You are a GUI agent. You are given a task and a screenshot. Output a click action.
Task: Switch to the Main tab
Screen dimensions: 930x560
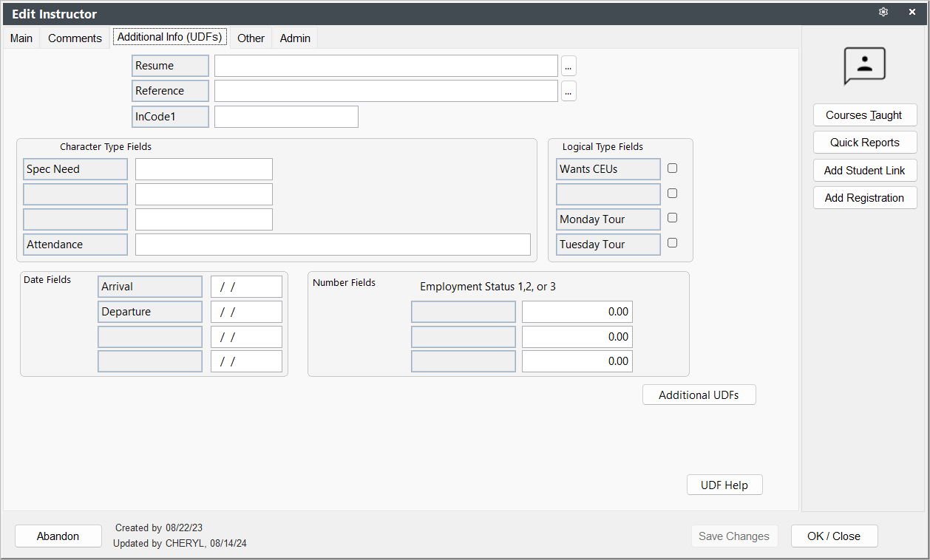(21, 38)
